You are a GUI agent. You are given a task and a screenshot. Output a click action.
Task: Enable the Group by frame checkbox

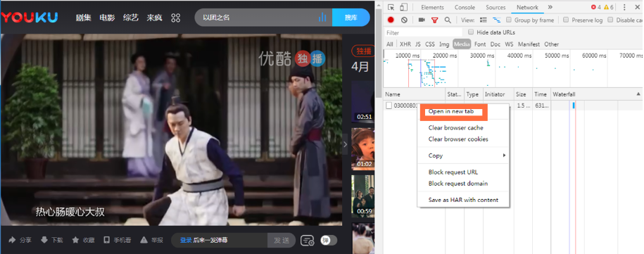click(x=509, y=20)
